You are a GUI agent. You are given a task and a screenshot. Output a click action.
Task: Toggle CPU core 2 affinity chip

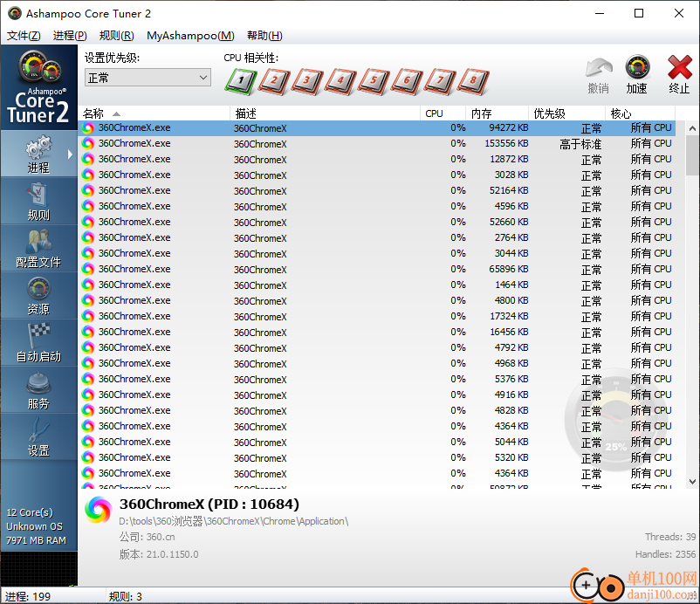274,81
